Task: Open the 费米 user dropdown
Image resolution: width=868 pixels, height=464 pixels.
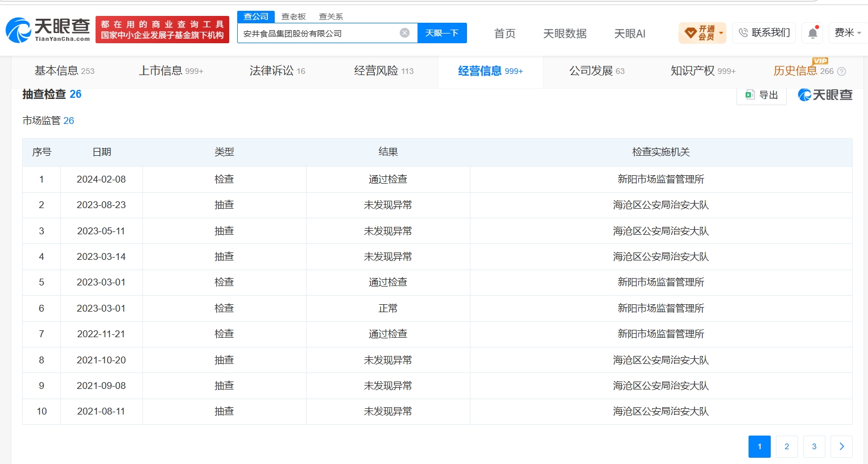Action: pyautogui.click(x=848, y=33)
